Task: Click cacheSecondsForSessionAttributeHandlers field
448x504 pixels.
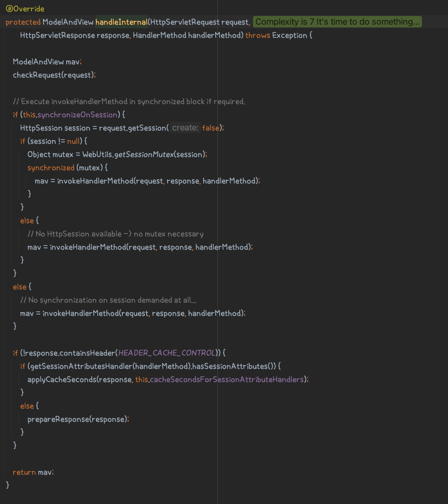Action: [227, 380]
